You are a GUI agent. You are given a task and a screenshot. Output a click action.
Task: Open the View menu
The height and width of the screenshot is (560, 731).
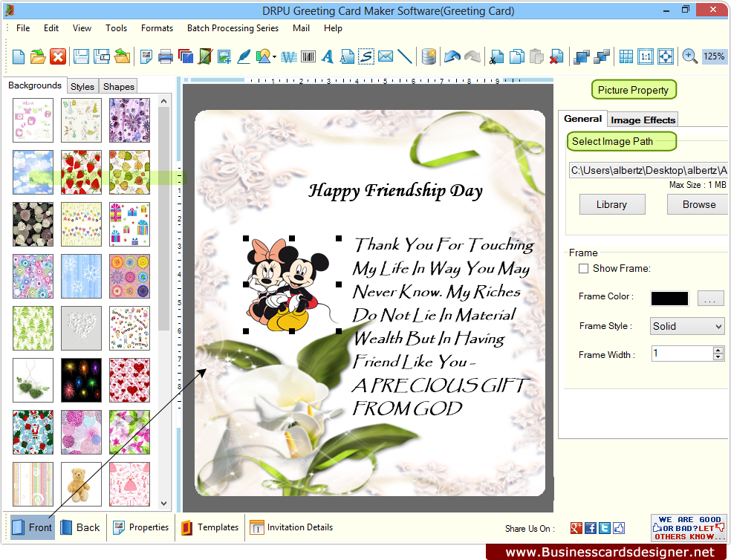tap(82, 28)
